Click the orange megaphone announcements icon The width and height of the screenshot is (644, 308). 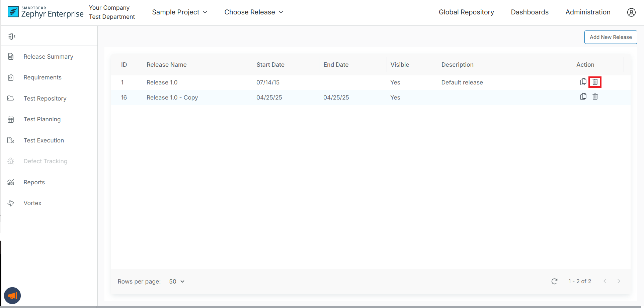12,296
